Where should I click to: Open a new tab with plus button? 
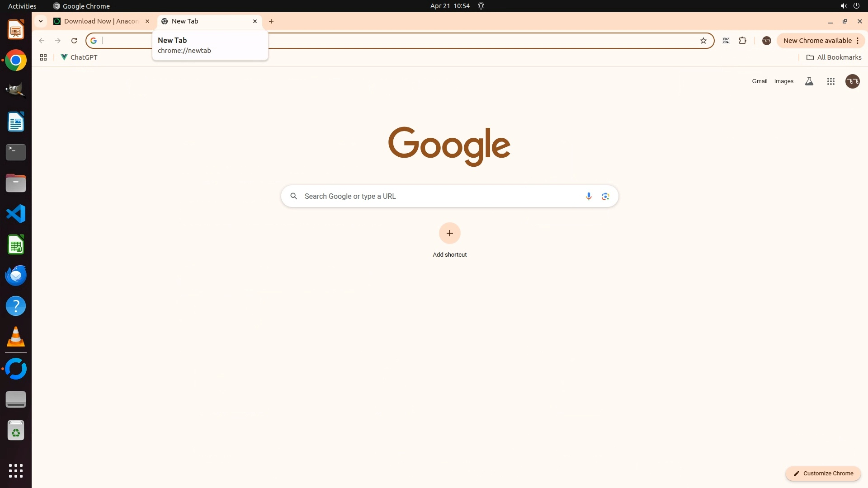coord(271,21)
